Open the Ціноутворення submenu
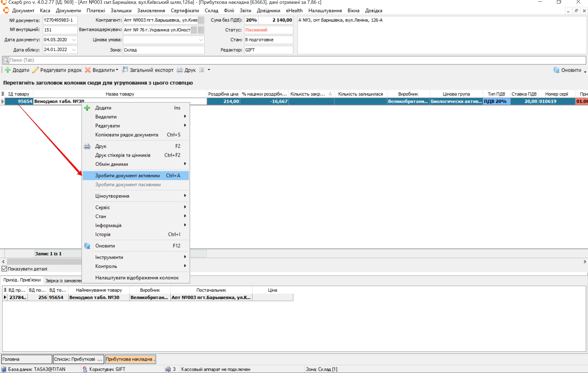 point(112,196)
